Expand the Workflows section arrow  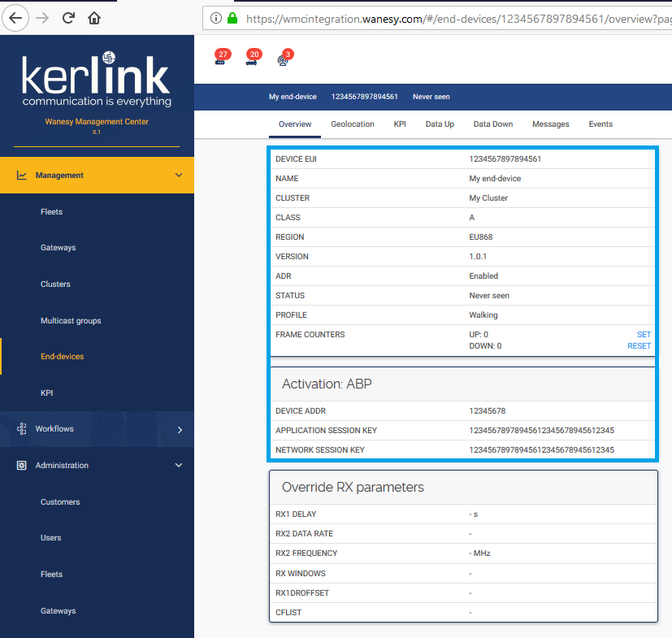click(x=180, y=429)
